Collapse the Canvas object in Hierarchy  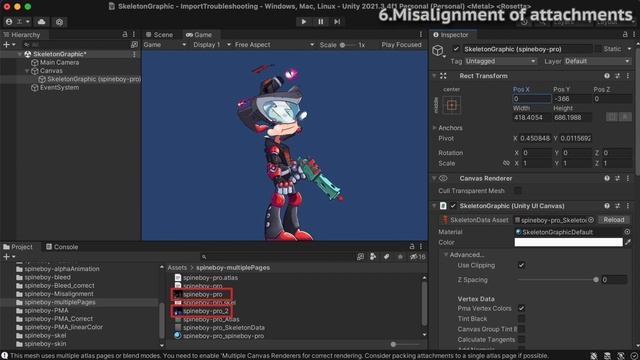(x=27, y=71)
